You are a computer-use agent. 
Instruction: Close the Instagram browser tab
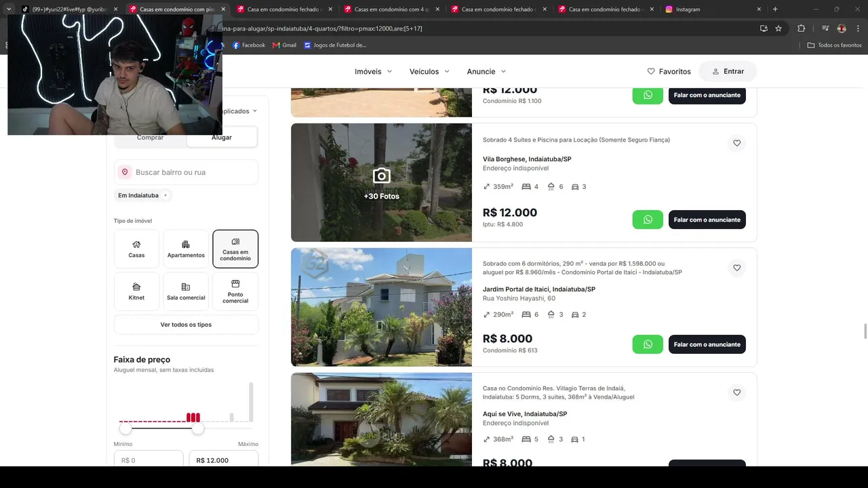759,9
